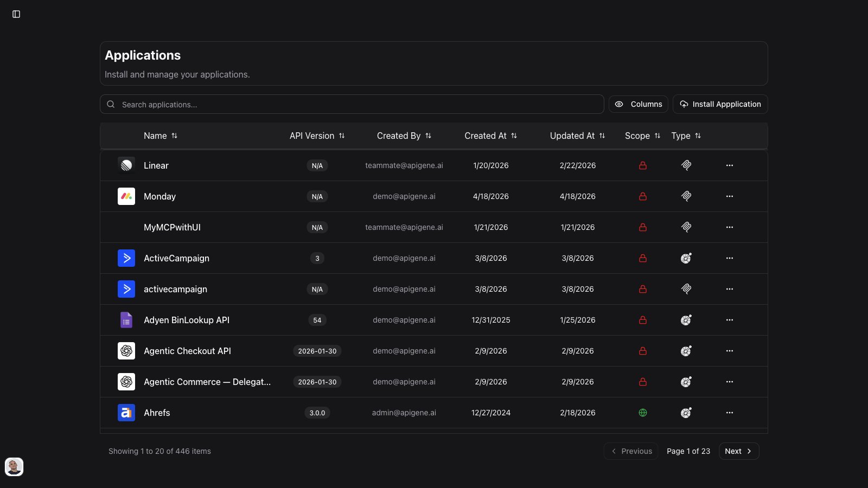
Task: Click the lowercase activecampaign logo
Action: coord(126,289)
